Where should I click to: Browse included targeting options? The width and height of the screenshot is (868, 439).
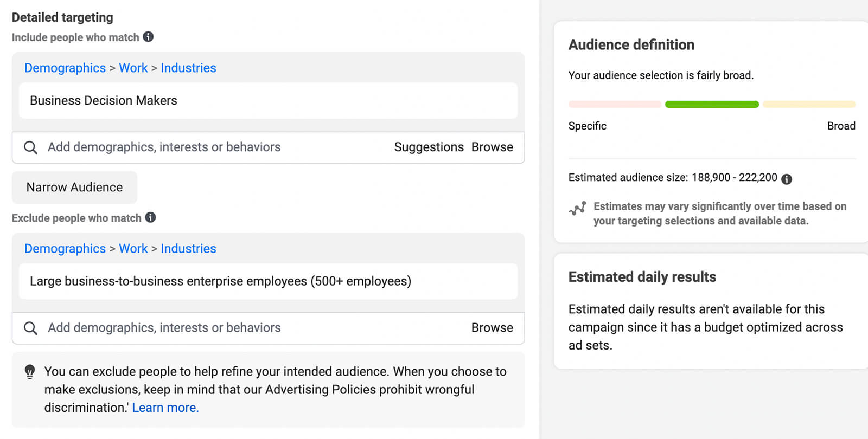click(x=492, y=147)
